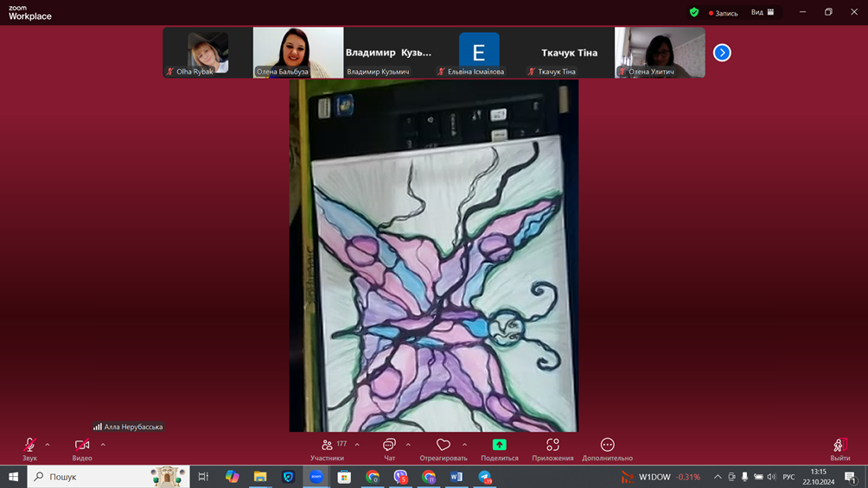Select the Ельвіна Ісмаілова participant tile
The height and width of the screenshot is (488, 868).
coord(479,52)
